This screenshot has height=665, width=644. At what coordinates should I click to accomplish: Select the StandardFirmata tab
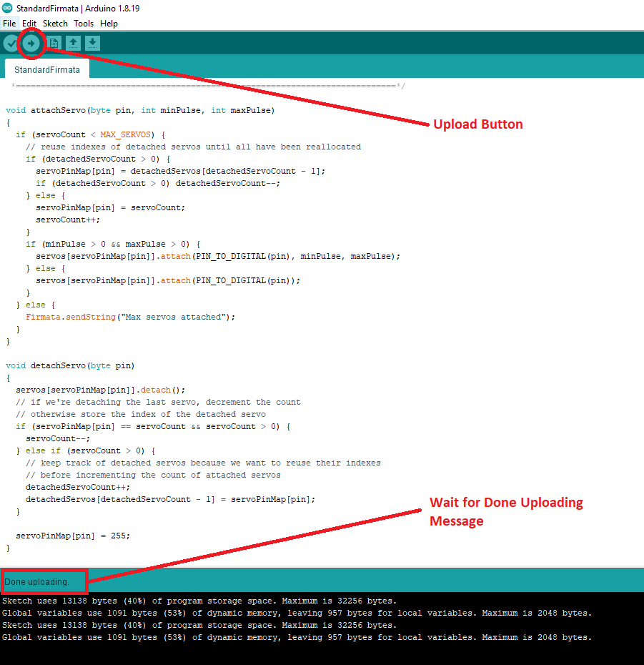(x=47, y=69)
